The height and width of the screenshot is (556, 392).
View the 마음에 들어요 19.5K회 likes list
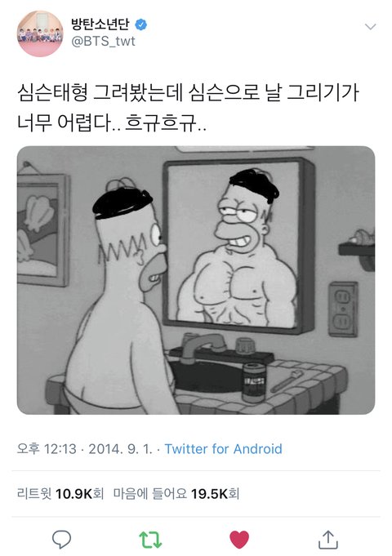click(176, 494)
